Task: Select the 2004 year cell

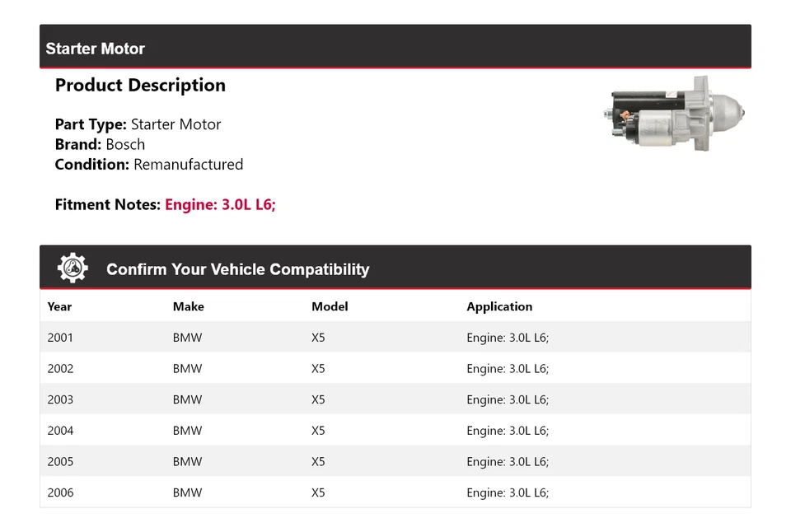Action: coord(60,431)
